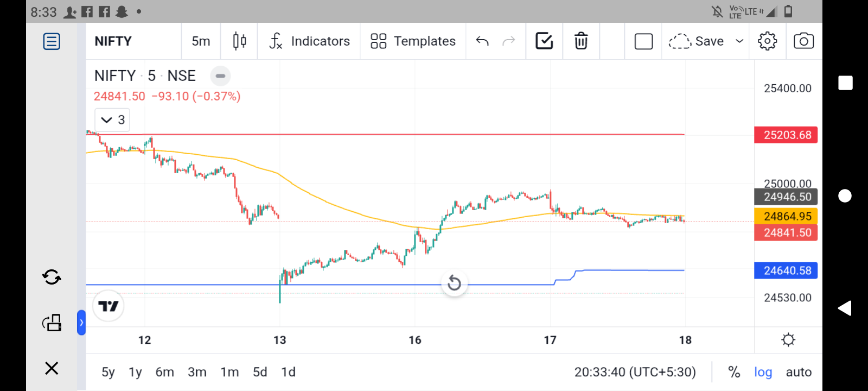Open axis settings gear by time axis

tap(788, 340)
